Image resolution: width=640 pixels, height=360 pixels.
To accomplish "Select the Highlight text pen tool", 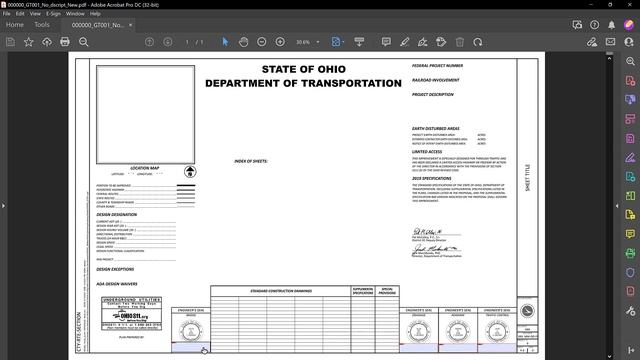I will (x=404, y=42).
